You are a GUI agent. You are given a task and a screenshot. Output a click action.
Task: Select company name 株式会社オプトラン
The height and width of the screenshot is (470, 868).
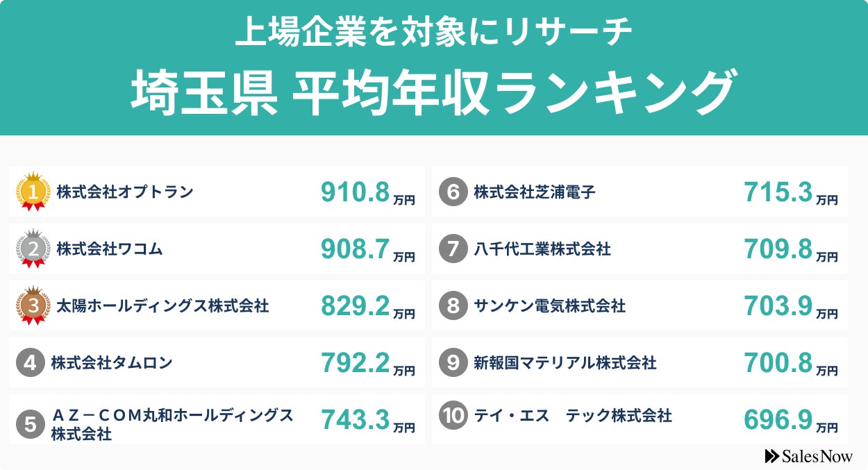coord(125,192)
